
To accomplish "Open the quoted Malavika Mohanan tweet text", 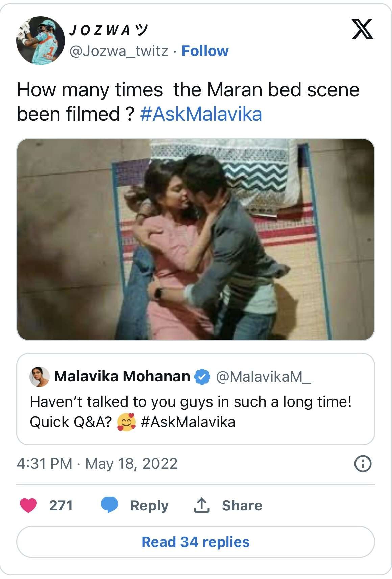I will 191,412.
